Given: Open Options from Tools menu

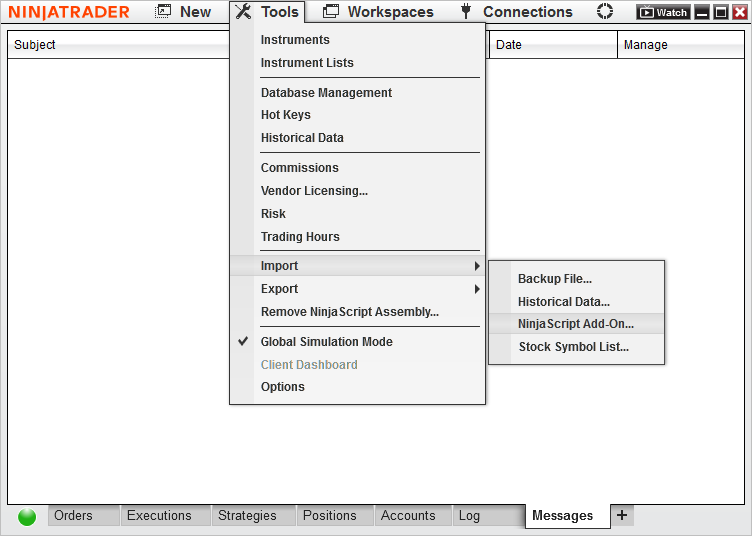Looking at the screenshot, I should [282, 387].
